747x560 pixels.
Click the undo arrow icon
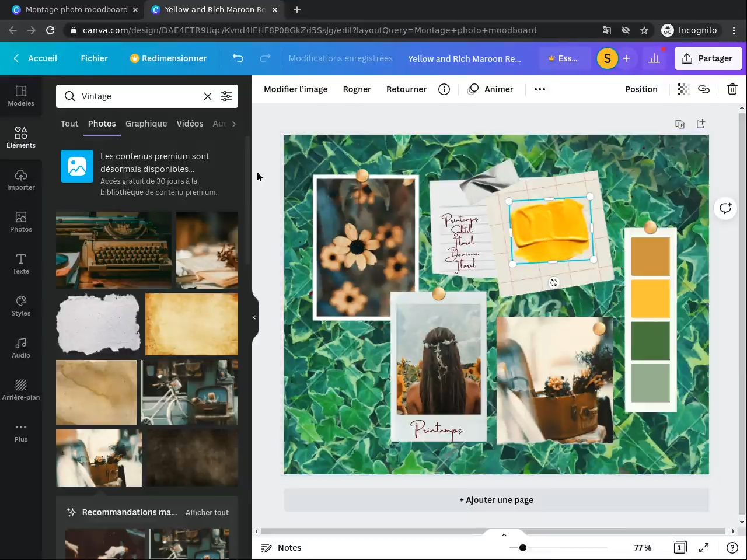tap(238, 58)
